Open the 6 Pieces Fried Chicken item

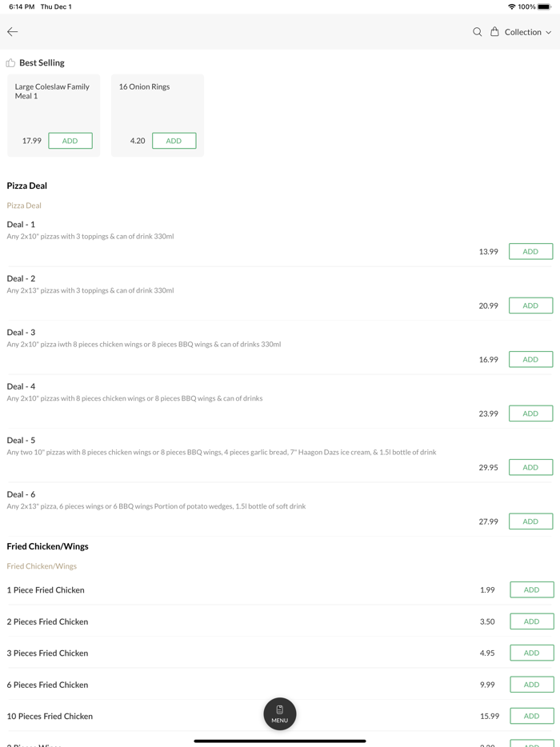(47, 685)
